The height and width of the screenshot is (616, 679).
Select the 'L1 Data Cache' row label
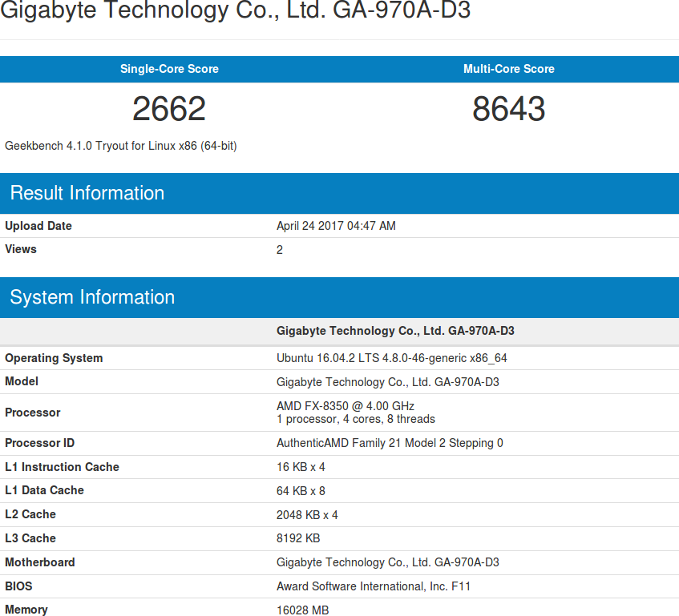tap(44, 490)
